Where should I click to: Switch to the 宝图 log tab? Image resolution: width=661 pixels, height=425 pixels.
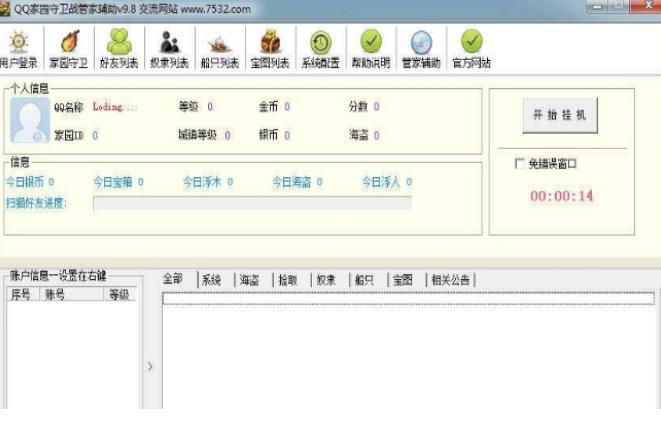pyautogui.click(x=403, y=280)
